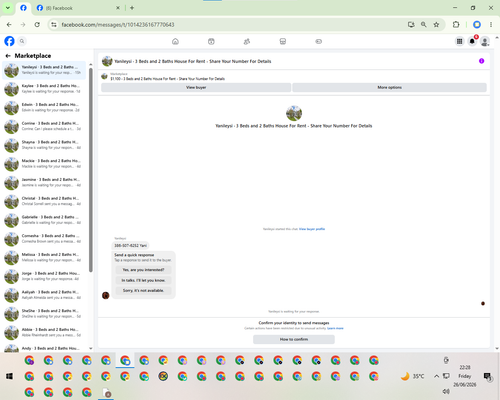Viewport: 500px width, 400px height.
Task: Open the View buyer profile link
Action: [x=312, y=229]
